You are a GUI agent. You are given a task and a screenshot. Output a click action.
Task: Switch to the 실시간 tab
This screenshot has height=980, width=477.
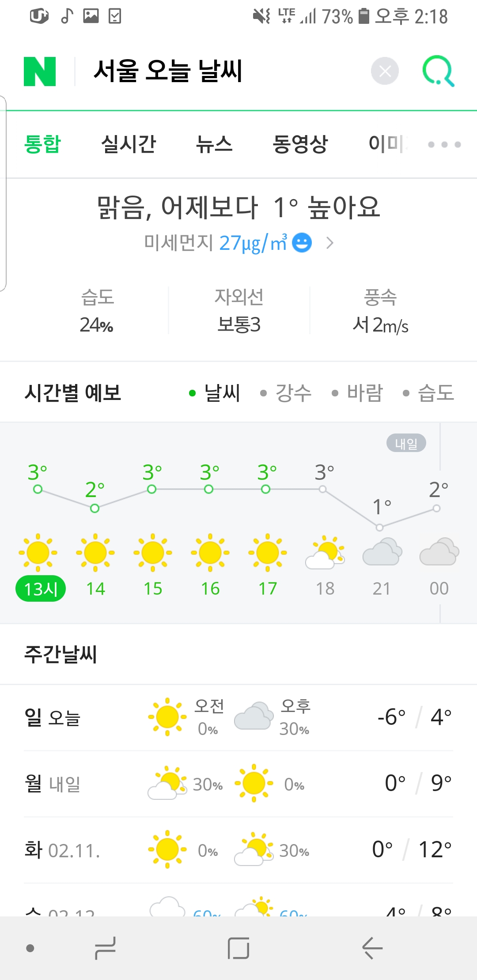point(129,144)
